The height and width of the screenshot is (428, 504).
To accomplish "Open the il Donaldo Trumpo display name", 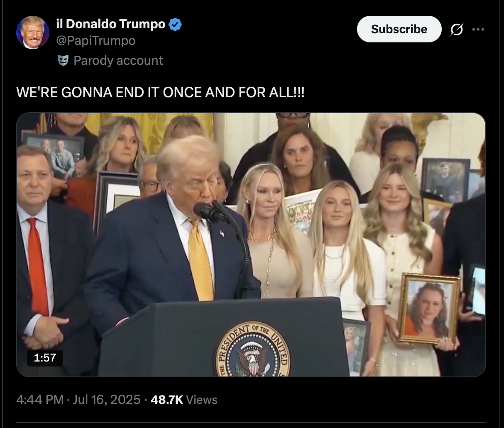I will (110, 24).
